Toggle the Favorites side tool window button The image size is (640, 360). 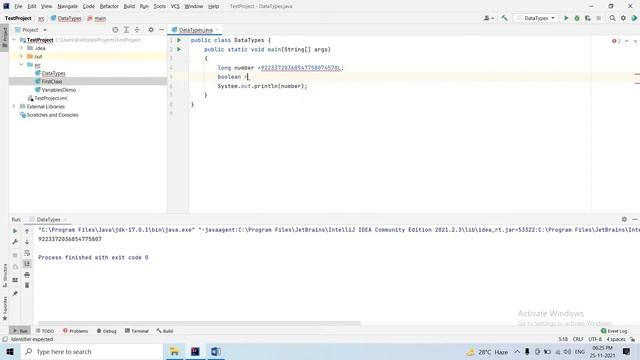click(x=4, y=309)
